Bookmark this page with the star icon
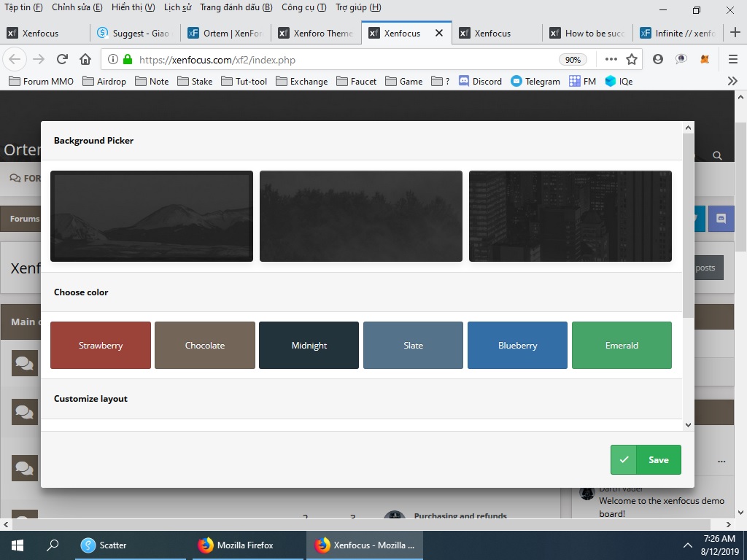 (x=632, y=60)
